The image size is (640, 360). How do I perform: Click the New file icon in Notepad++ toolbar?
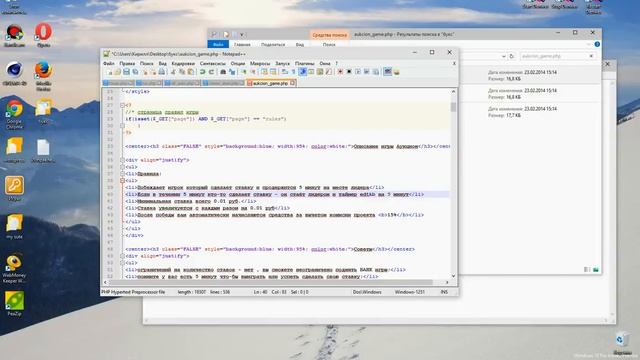(x=109, y=72)
